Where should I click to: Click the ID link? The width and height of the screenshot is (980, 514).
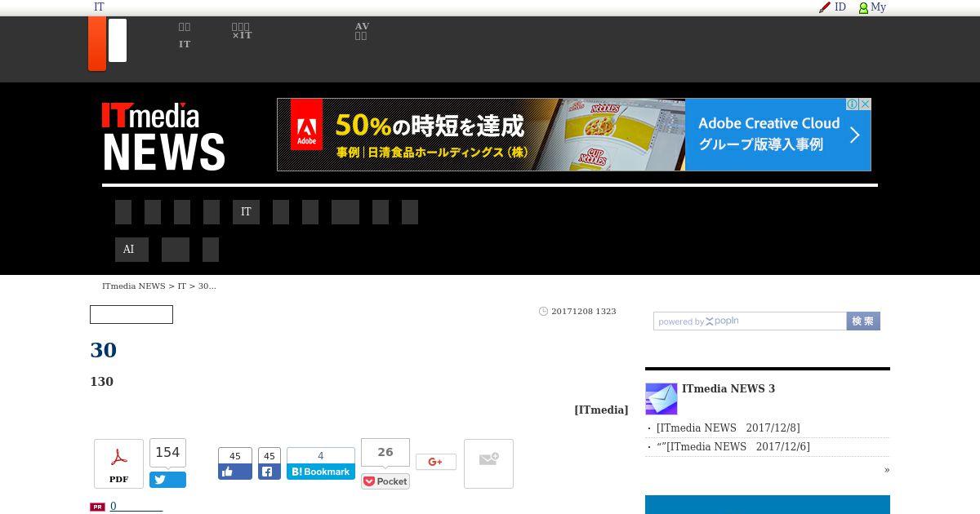tap(840, 7)
